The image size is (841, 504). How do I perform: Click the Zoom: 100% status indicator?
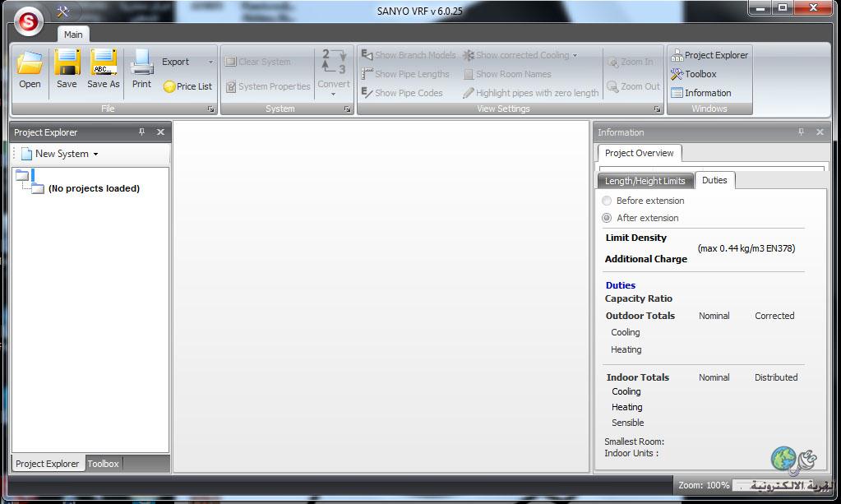click(x=704, y=485)
